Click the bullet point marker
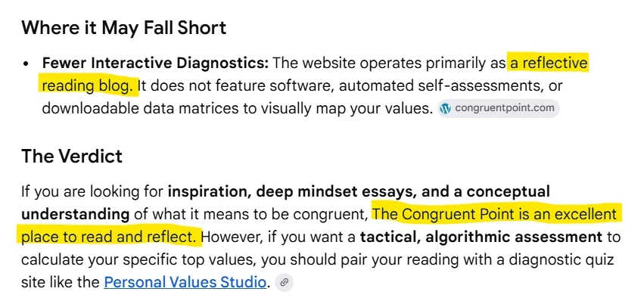Screen dimensions: 644x304 26,64
